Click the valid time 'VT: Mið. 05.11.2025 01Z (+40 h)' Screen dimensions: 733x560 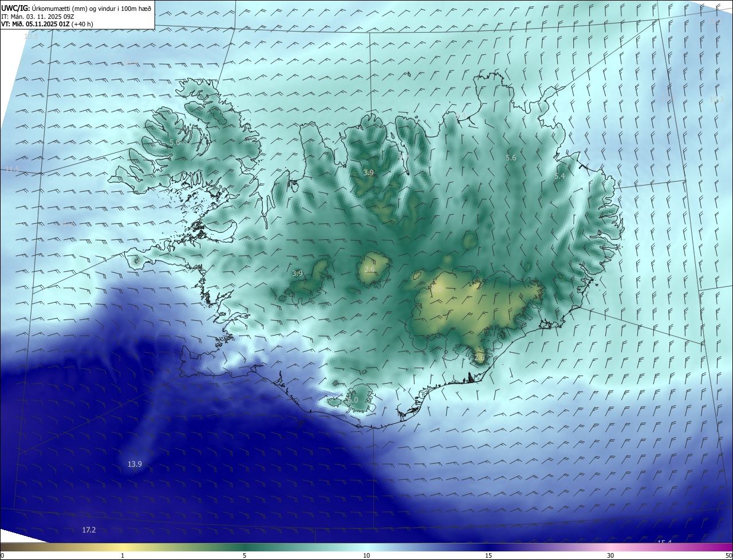(x=47, y=24)
